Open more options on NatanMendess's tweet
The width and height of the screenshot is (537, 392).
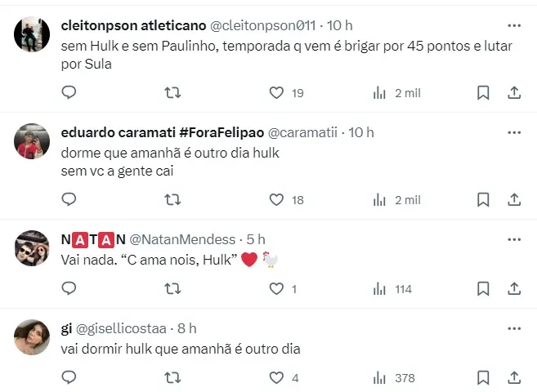tap(513, 239)
